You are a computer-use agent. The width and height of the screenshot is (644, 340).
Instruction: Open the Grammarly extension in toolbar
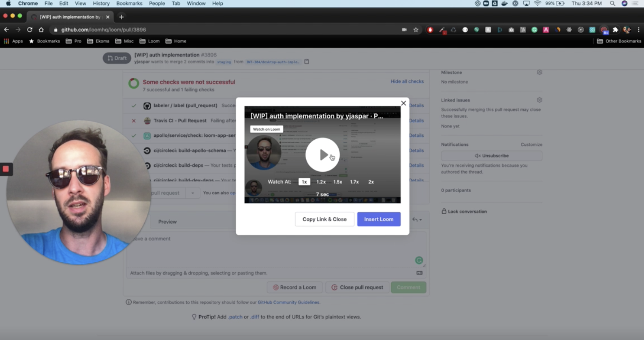534,30
